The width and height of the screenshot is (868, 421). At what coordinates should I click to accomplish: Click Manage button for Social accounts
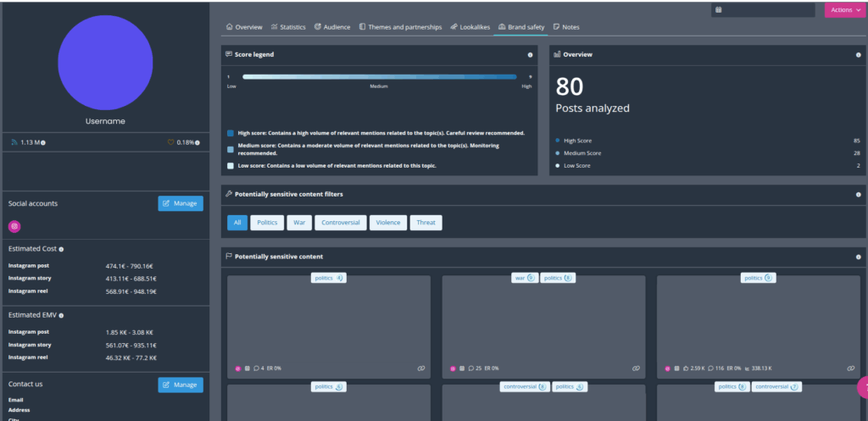[x=181, y=203]
